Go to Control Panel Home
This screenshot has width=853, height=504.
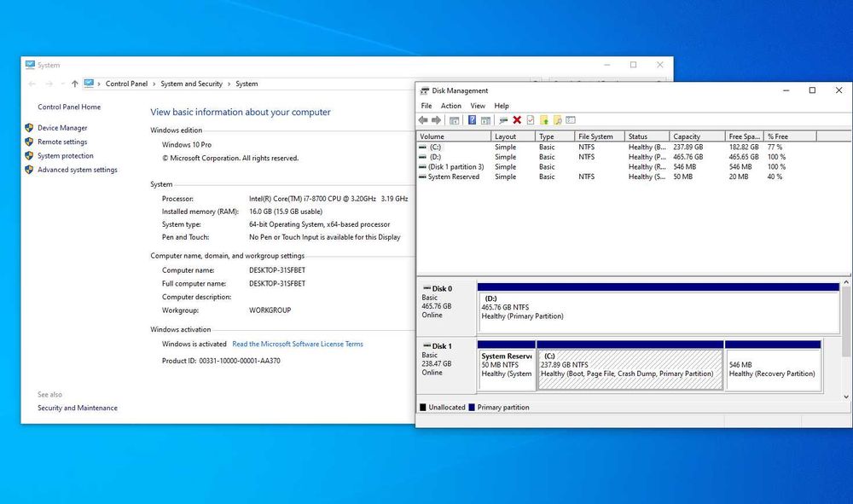coord(69,107)
